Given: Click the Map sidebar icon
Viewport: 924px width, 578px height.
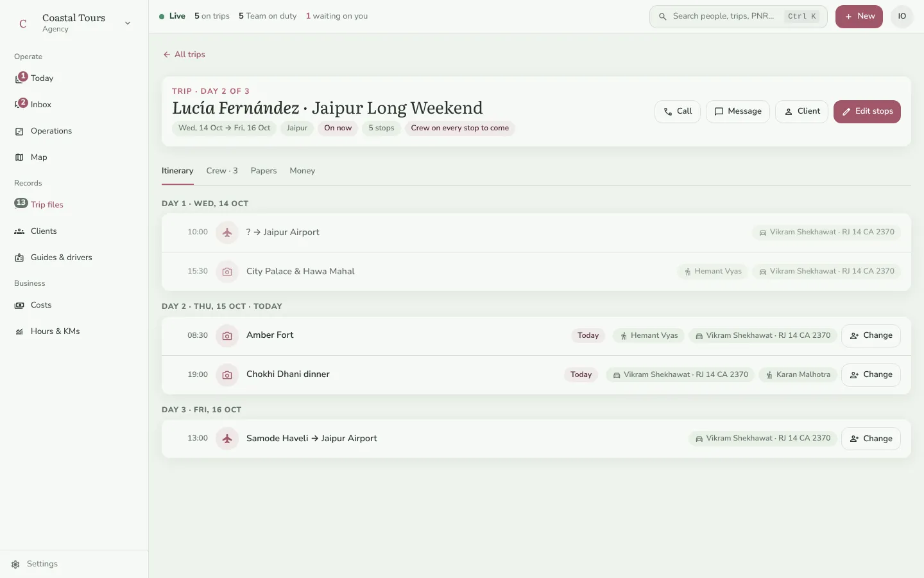Looking at the screenshot, I should (x=19, y=157).
